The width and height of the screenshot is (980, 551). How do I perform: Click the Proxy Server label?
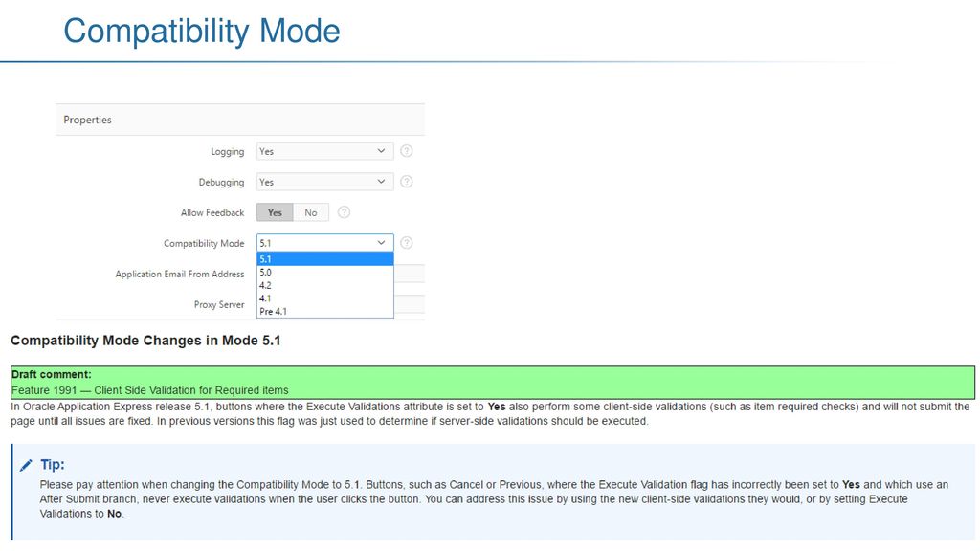coord(219,305)
